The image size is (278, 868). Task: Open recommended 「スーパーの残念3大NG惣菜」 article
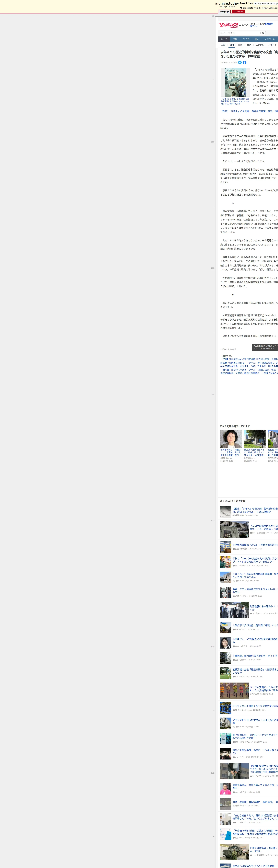[x=255, y=560]
